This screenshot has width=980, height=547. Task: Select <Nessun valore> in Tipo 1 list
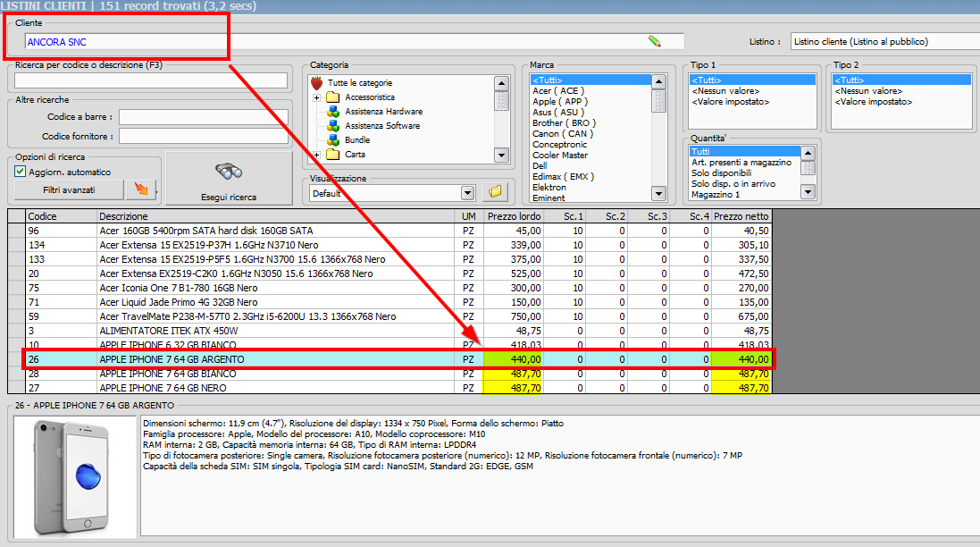(x=725, y=90)
